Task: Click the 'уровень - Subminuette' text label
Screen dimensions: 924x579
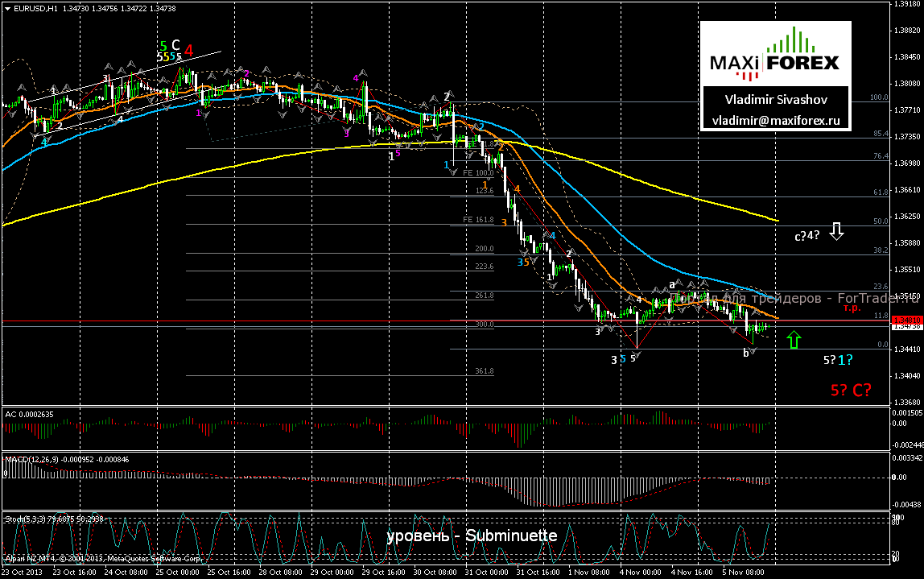Action: 472,536
